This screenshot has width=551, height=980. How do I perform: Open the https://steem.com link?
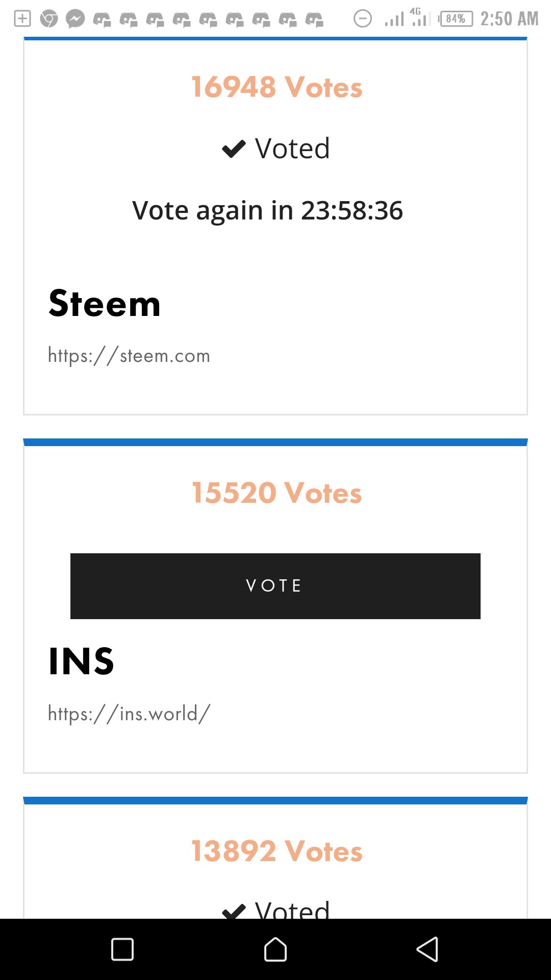click(x=129, y=355)
